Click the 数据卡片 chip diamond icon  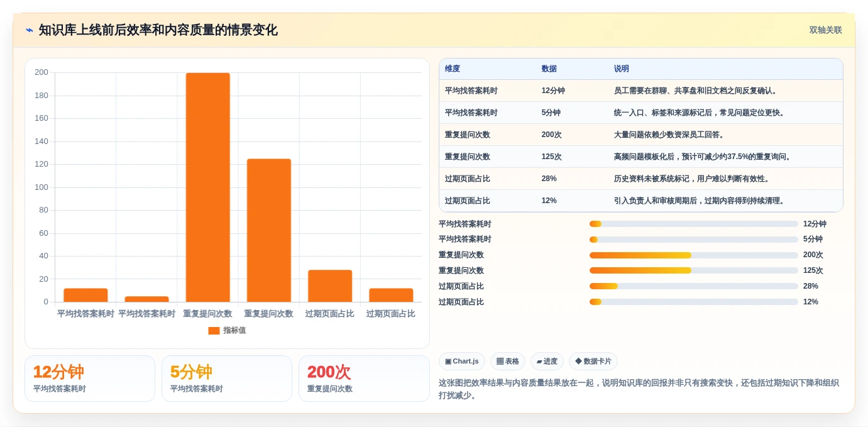pyautogui.click(x=578, y=361)
